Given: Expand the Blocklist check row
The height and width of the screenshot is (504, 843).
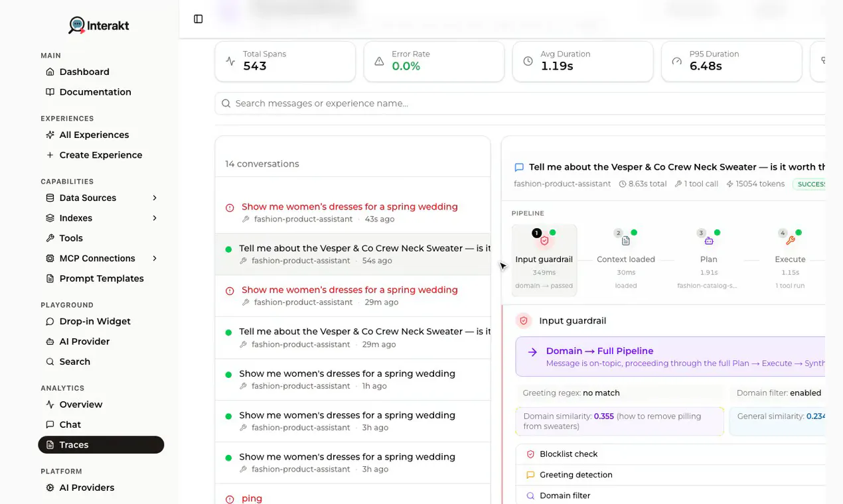Looking at the screenshot, I should click(670, 454).
